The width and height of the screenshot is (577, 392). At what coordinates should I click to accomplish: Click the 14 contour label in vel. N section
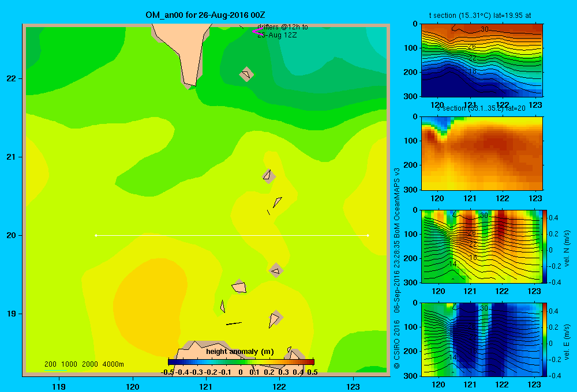pyautogui.click(x=452, y=263)
